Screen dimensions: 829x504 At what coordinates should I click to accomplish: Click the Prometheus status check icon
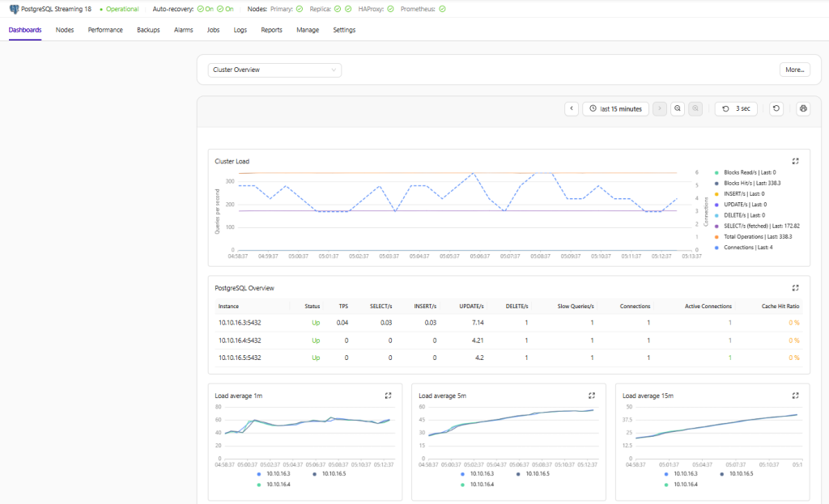(443, 9)
